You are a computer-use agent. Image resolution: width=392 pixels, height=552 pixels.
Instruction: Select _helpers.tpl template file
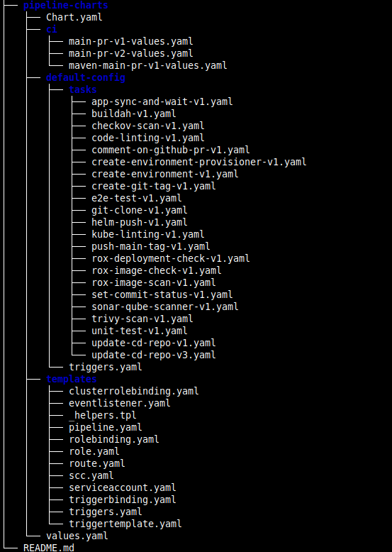(102, 415)
